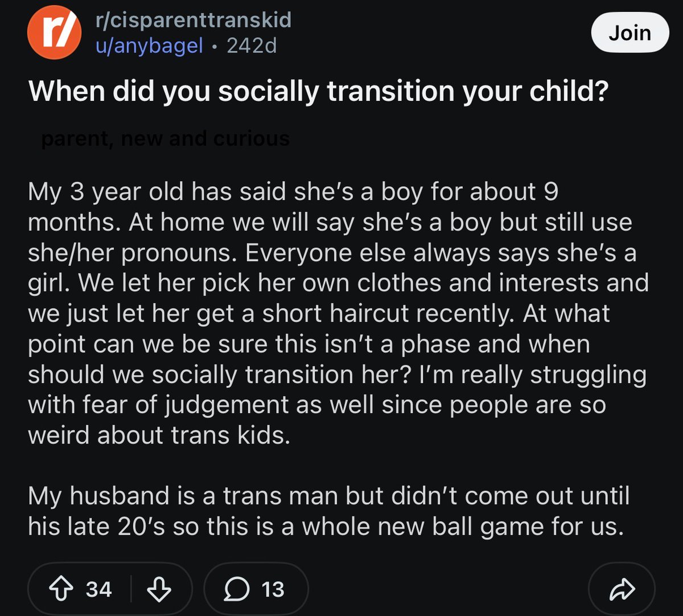Viewport: 683px width, 616px height.
Task: Tap the orange subreddit avatar icon
Action: 54,34
